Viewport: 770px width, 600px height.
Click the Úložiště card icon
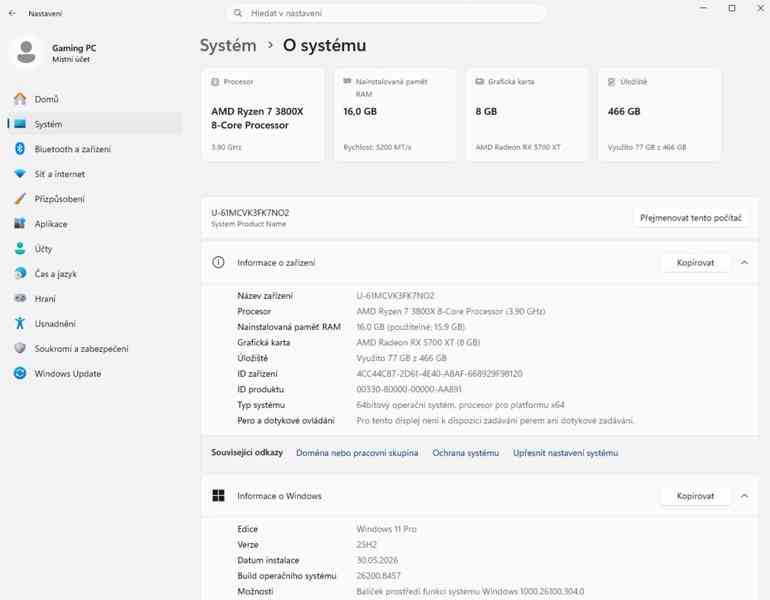[612, 82]
